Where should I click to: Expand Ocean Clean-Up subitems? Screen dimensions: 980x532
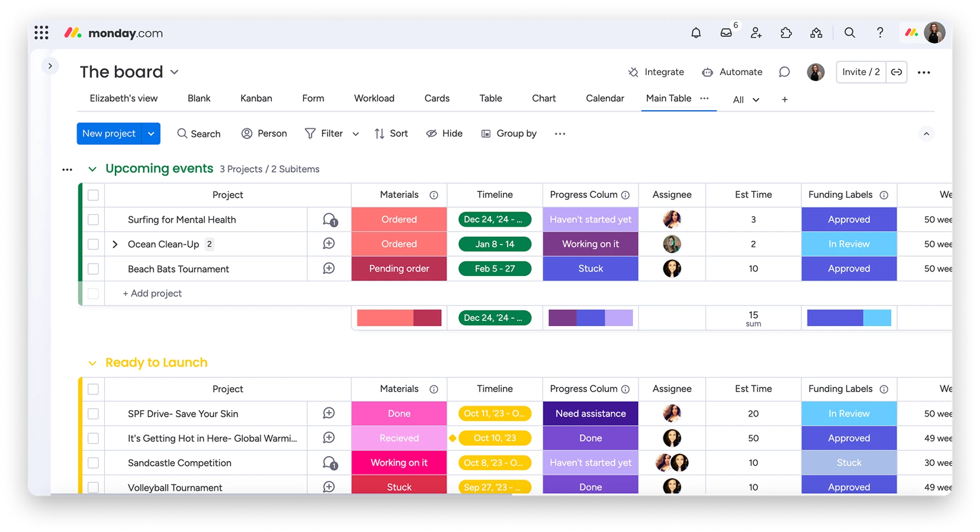(115, 244)
